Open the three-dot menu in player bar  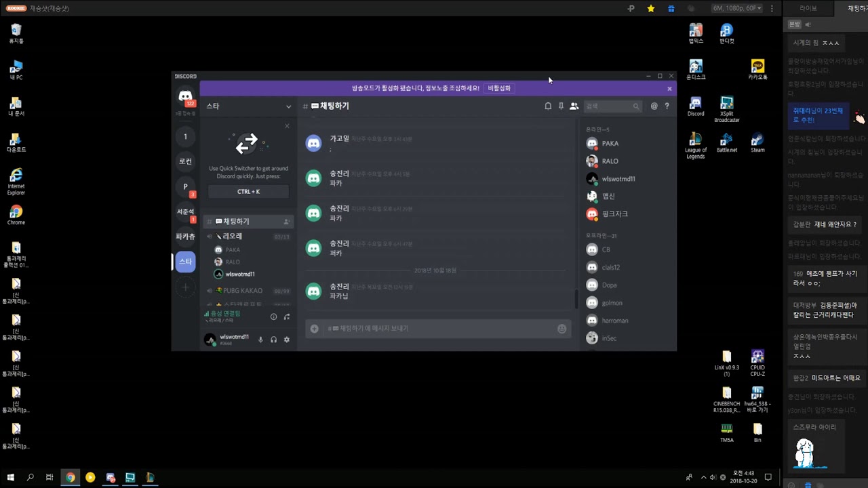(x=772, y=8)
